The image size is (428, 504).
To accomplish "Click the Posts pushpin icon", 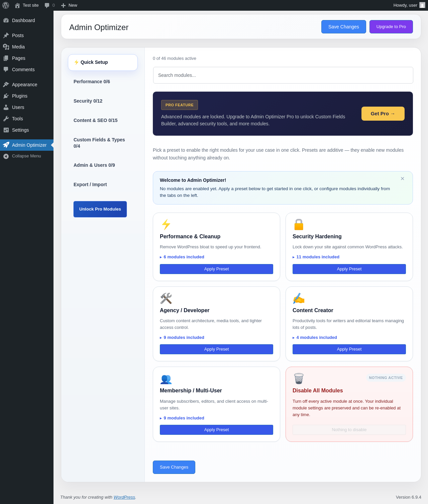I will point(6,35).
